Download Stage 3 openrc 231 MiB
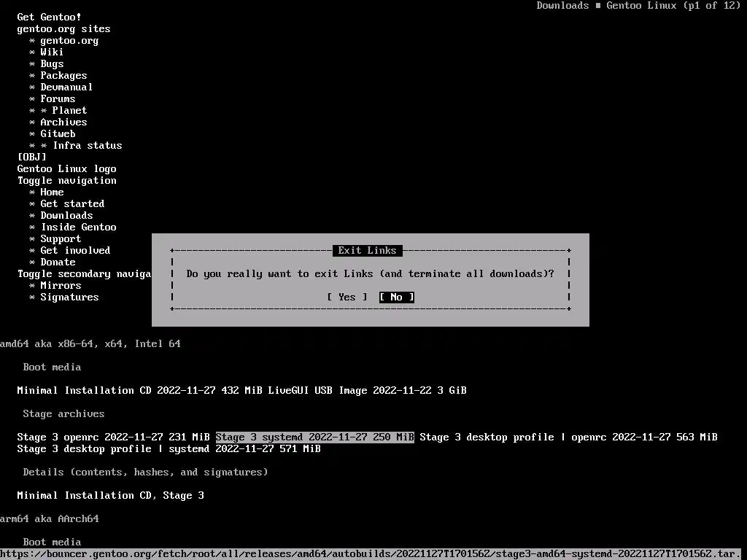The width and height of the screenshot is (747, 560). coord(113,437)
